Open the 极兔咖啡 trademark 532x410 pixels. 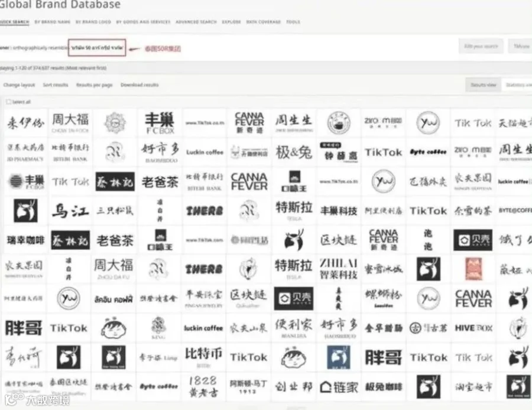pos(384,386)
